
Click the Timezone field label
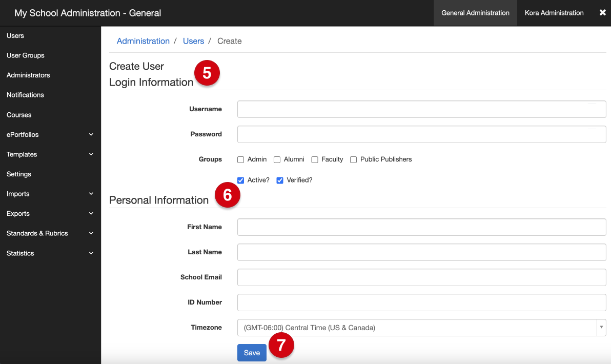pos(206,328)
